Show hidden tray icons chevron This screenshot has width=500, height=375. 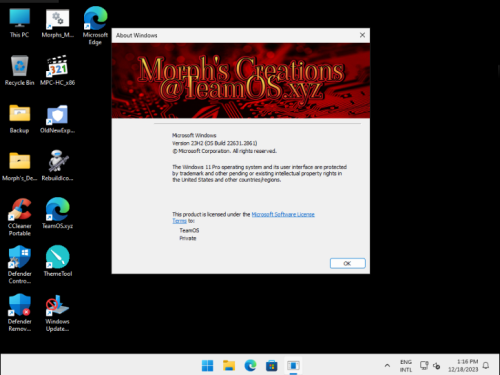pyautogui.click(x=387, y=366)
